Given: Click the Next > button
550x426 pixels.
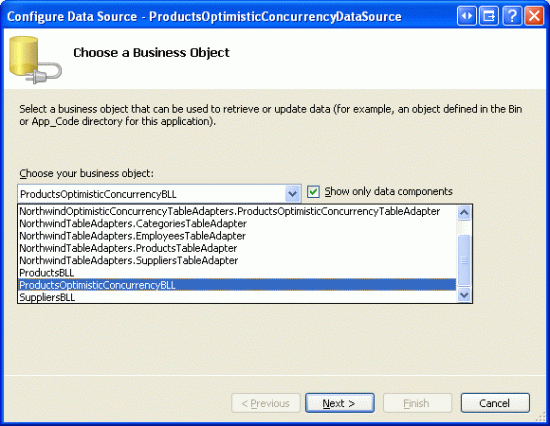Looking at the screenshot, I should [x=340, y=403].
